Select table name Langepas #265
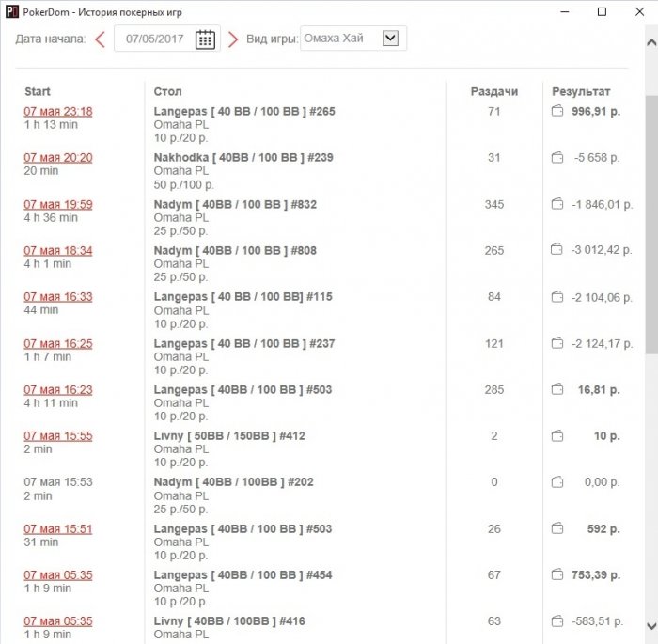This screenshot has width=658, height=644. pyautogui.click(x=244, y=112)
